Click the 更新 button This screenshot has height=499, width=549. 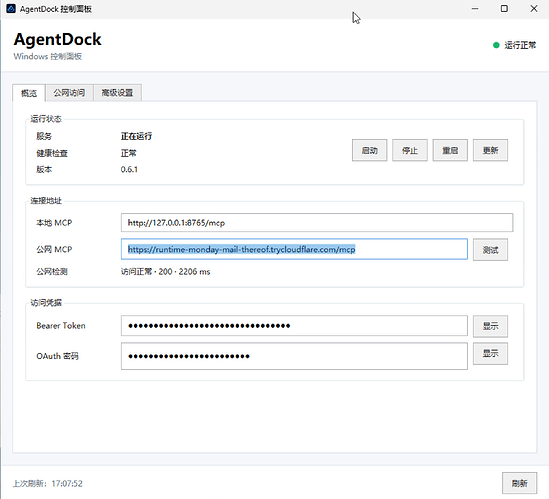(490, 150)
